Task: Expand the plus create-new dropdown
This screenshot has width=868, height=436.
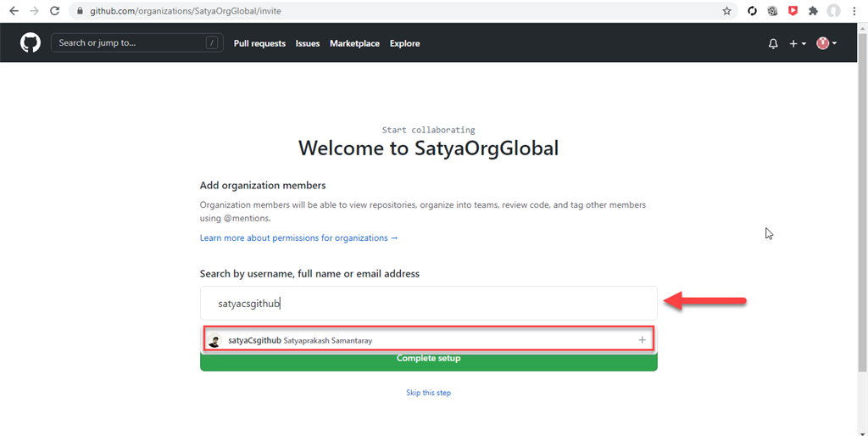Action: [797, 43]
